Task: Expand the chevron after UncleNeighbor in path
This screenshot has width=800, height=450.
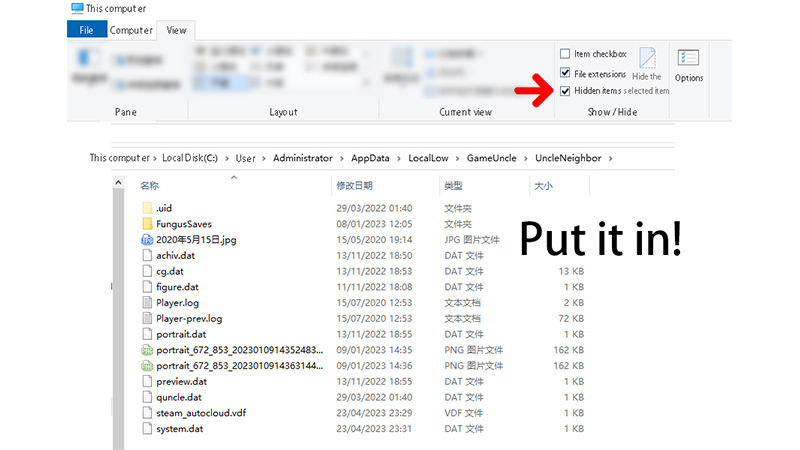Action: [610, 158]
